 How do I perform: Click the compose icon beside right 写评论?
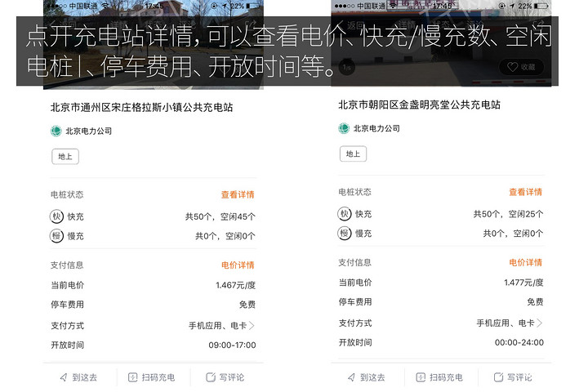499,377
